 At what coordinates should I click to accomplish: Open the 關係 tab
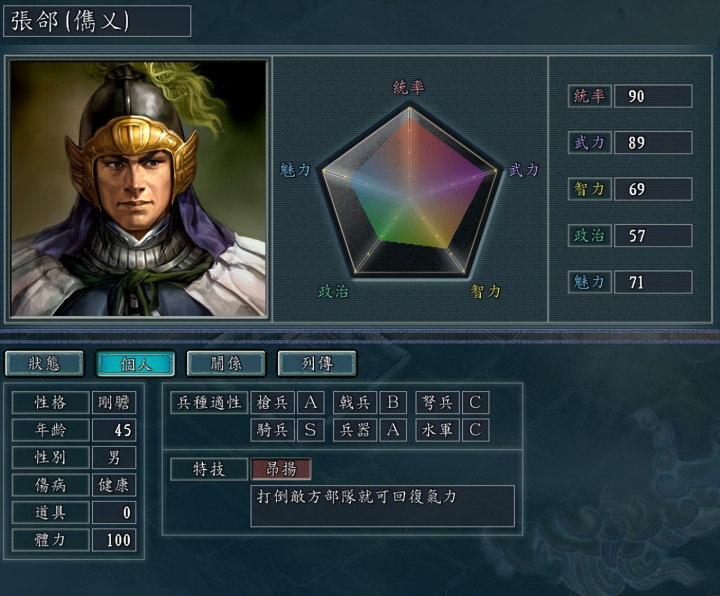point(226,363)
